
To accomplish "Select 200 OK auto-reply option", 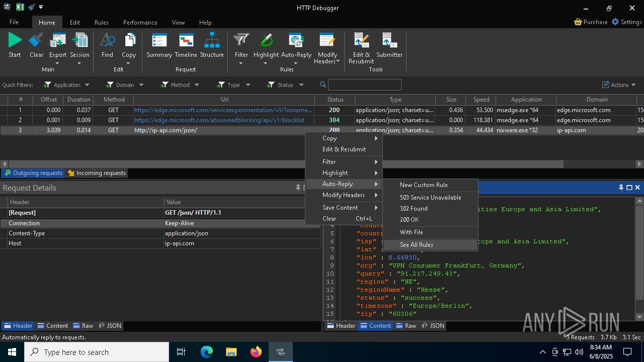I will click(x=430, y=220).
